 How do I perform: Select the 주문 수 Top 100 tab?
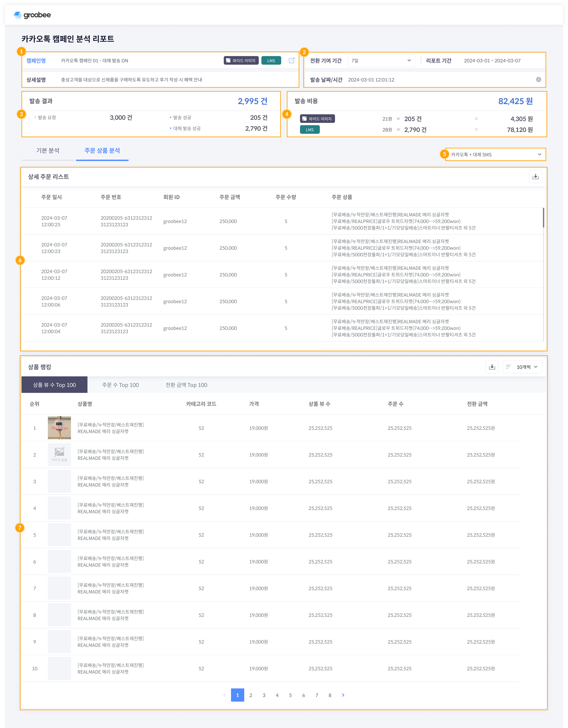[x=120, y=385]
